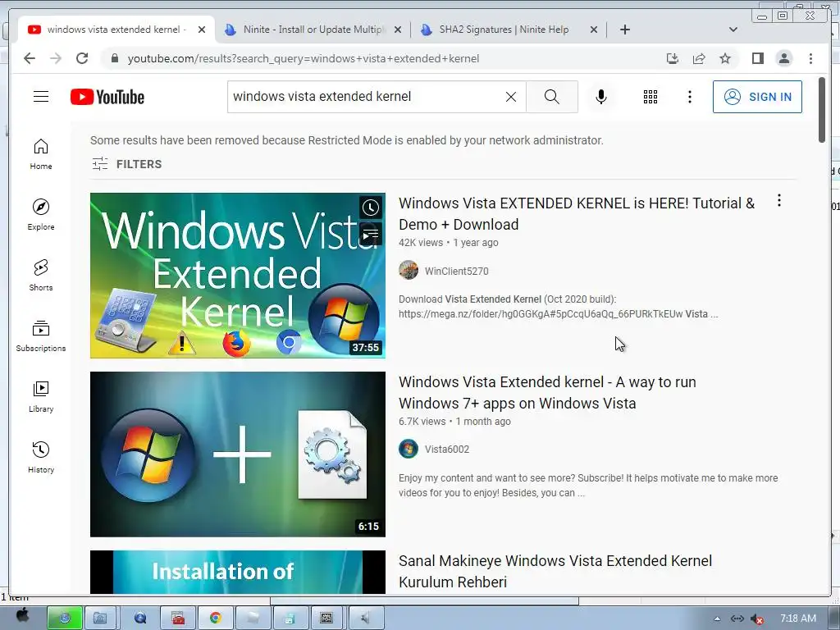Go back in the browser
Viewport: 840px width, 630px height.
[30, 58]
